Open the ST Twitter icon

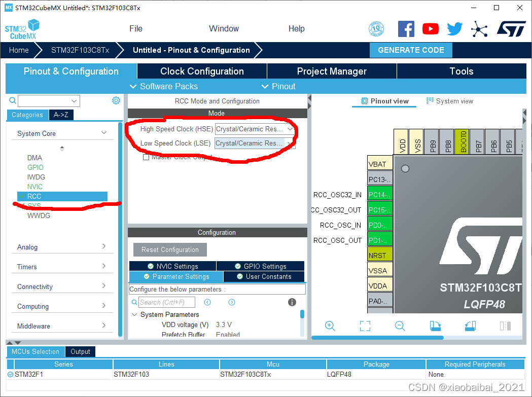pyautogui.click(x=454, y=29)
